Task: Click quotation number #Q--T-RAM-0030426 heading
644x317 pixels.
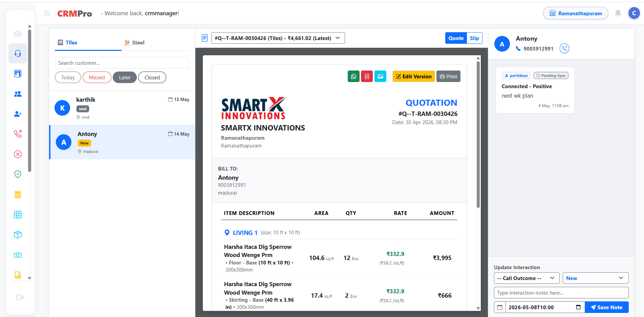Action: point(428,114)
